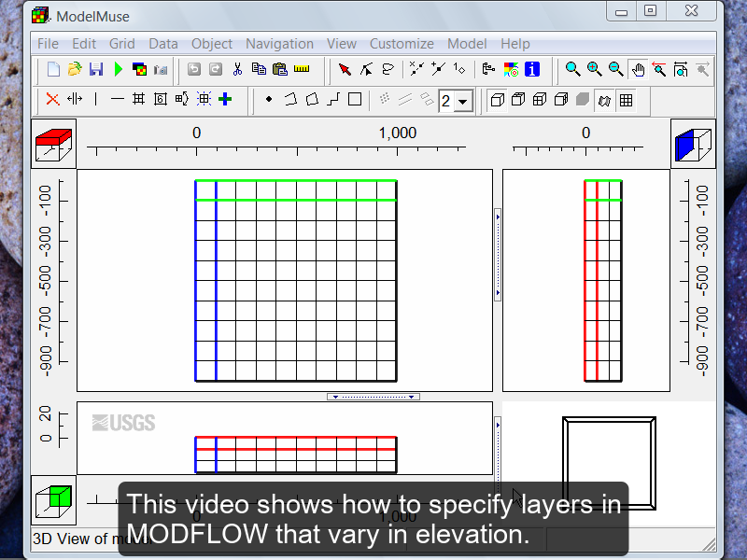
Task: Open the Help menu
Action: tap(515, 44)
